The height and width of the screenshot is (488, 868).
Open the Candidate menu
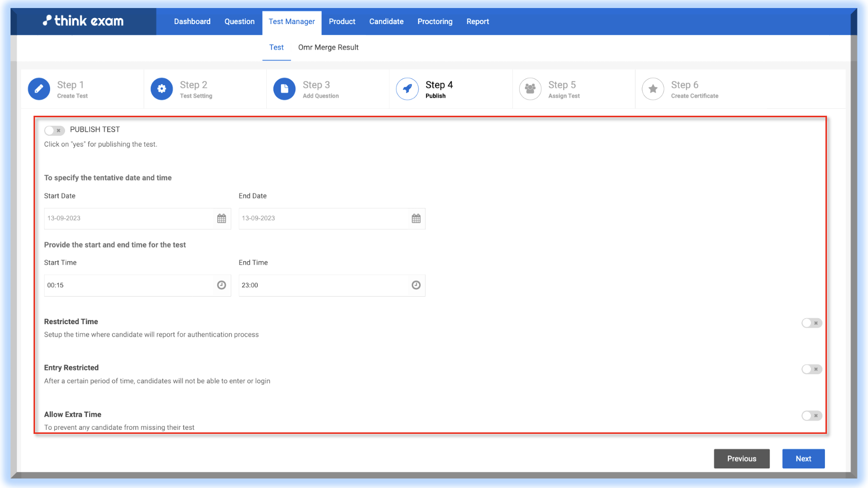click(386, 22)
